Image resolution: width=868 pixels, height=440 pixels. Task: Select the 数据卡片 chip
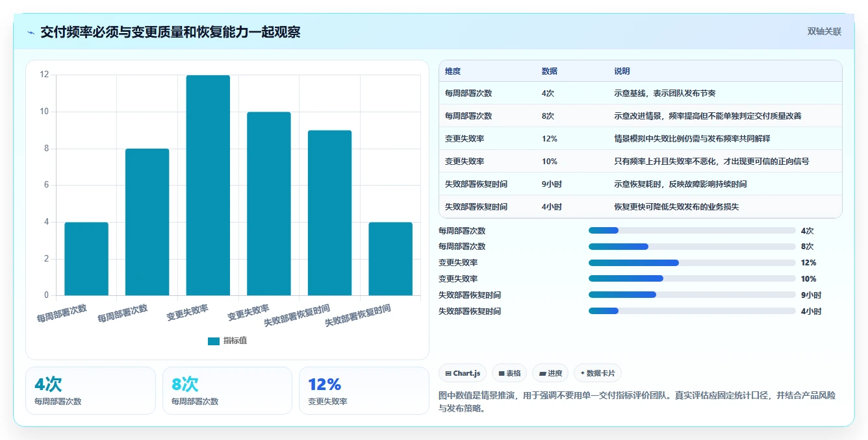click(598, 373)
